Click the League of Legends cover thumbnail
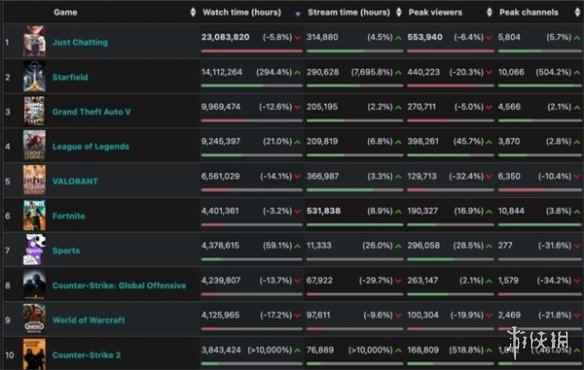Screen dimensions: 584x370 coord(34,146)
